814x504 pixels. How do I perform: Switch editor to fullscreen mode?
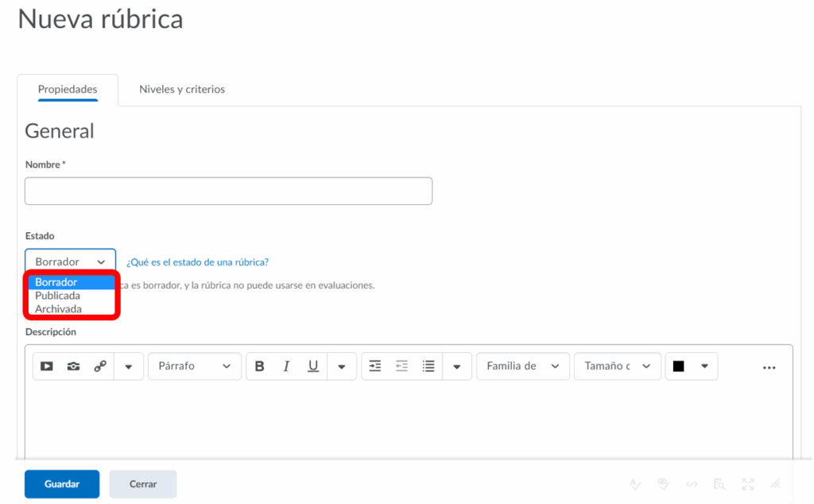pos(747,483)
